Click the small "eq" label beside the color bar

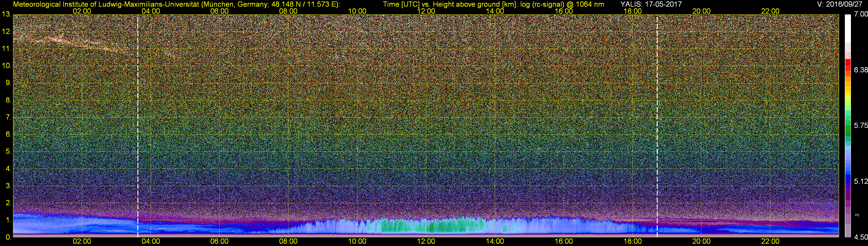tap(857, 215)
